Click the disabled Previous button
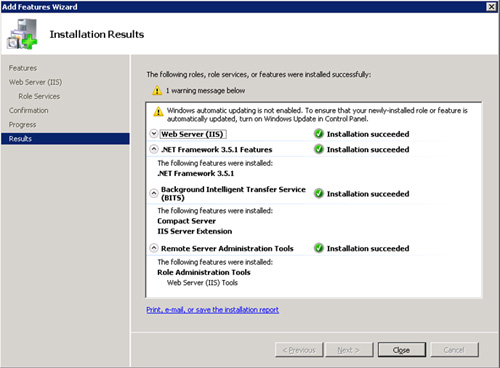This screenshot has height=368, width=500. 299,350
